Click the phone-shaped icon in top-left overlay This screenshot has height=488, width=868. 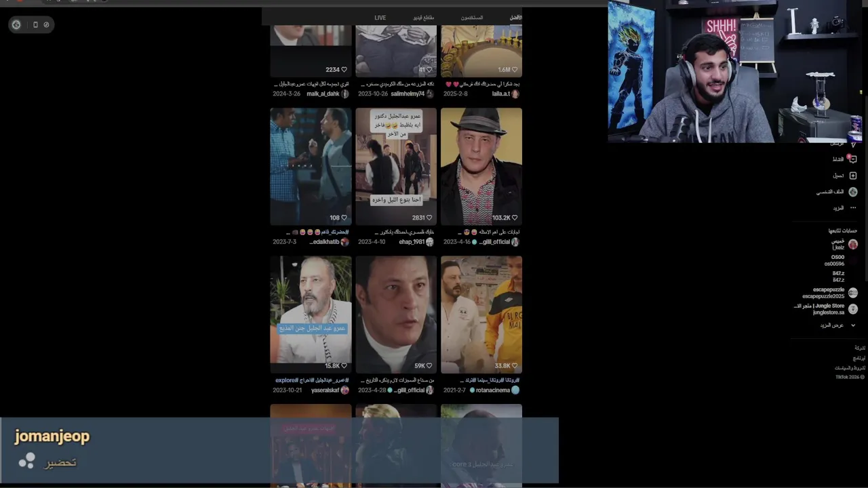[35, 24]
